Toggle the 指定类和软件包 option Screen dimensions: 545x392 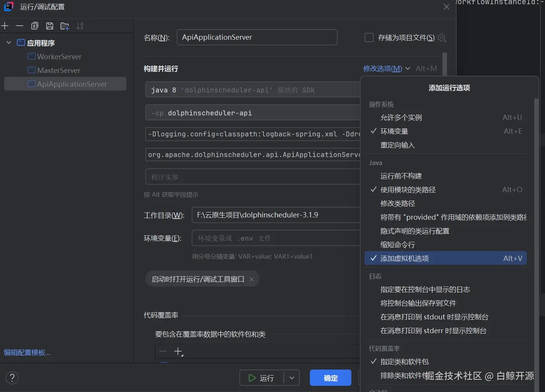click(x=446, y=361)
